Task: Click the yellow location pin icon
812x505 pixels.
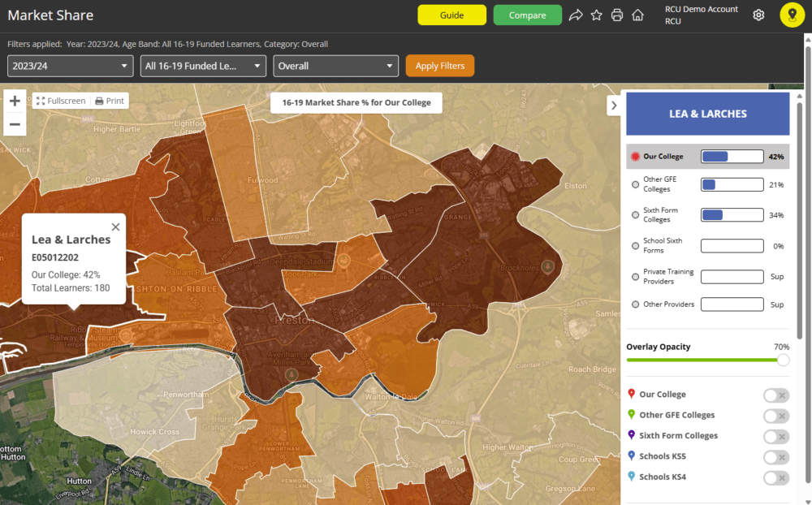Action: [793, 15]
